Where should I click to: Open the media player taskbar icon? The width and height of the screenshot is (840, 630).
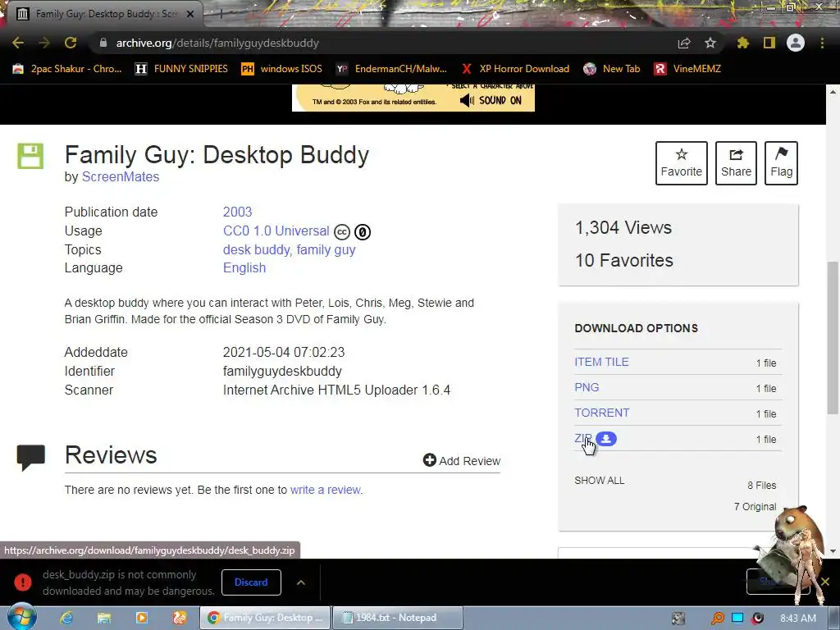(x=141, y=618)
